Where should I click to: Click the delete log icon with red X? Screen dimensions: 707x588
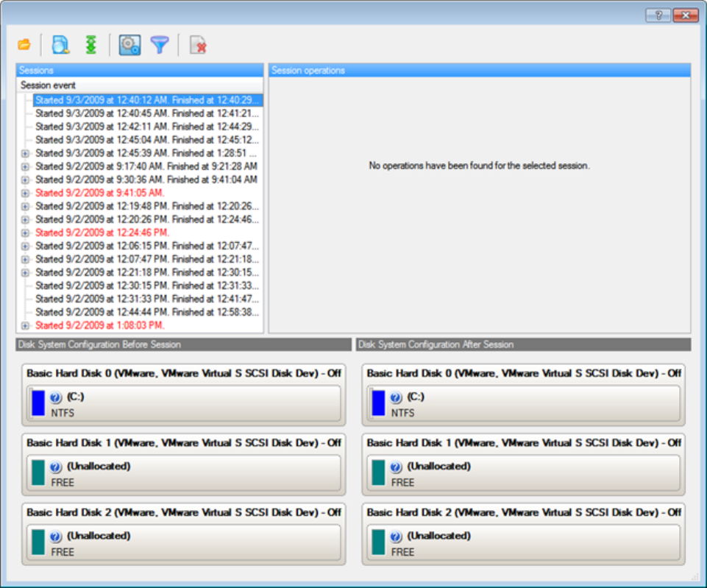198,45
